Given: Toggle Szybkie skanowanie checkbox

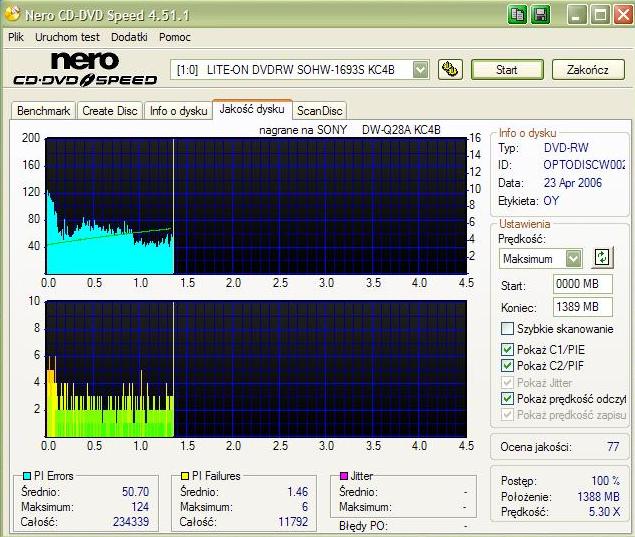Looking at the screenshot, I should (x=507, y=328).
